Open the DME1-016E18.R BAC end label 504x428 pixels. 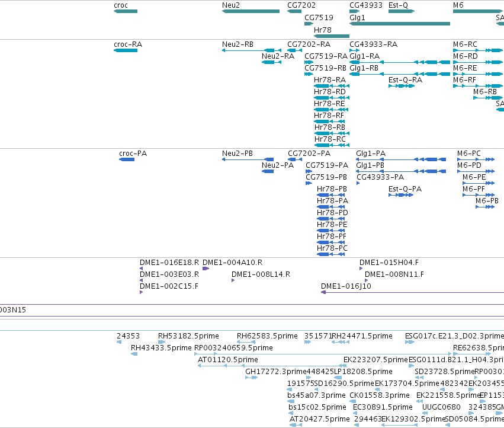click(x=169, y=263)
